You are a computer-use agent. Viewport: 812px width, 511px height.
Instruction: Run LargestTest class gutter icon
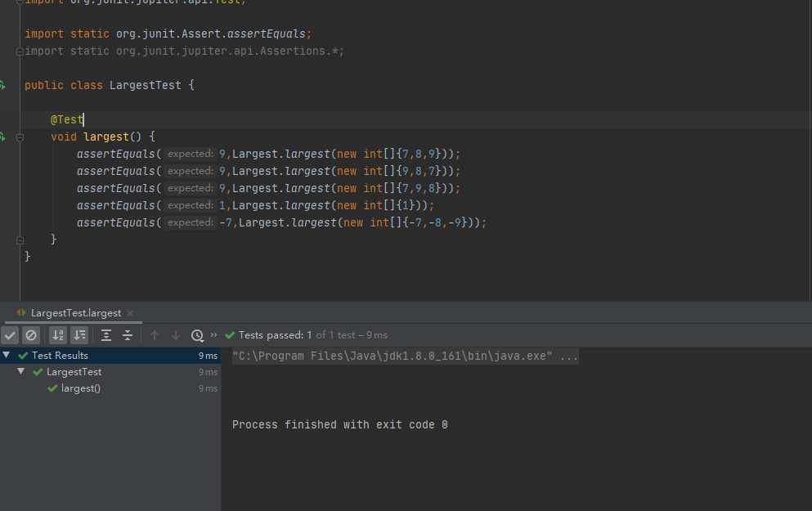2,85
